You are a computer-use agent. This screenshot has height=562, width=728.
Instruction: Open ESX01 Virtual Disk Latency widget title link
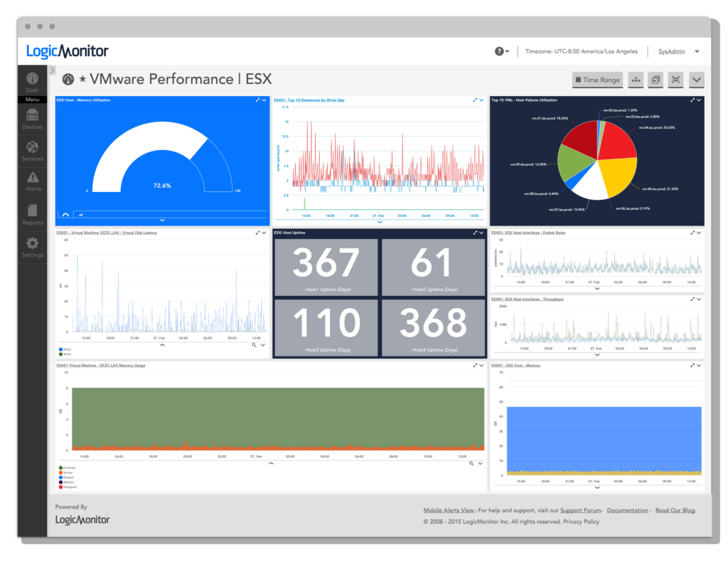(107, 233)
